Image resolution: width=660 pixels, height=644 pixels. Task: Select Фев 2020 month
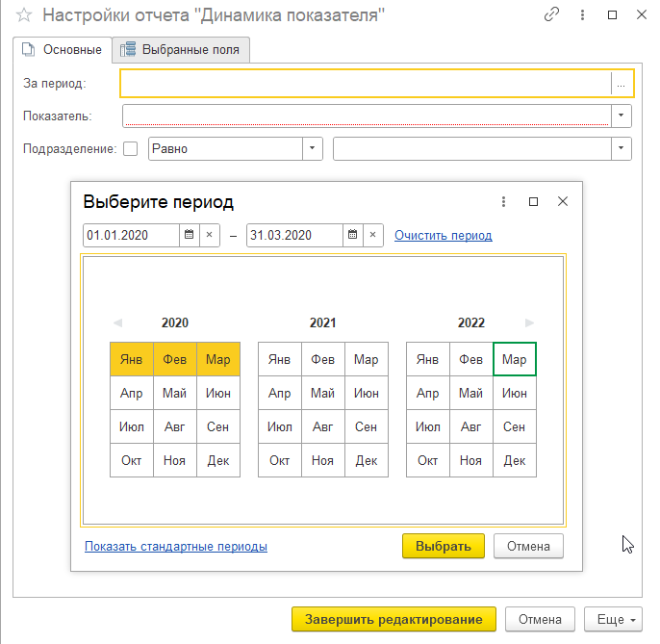point(175,359)
